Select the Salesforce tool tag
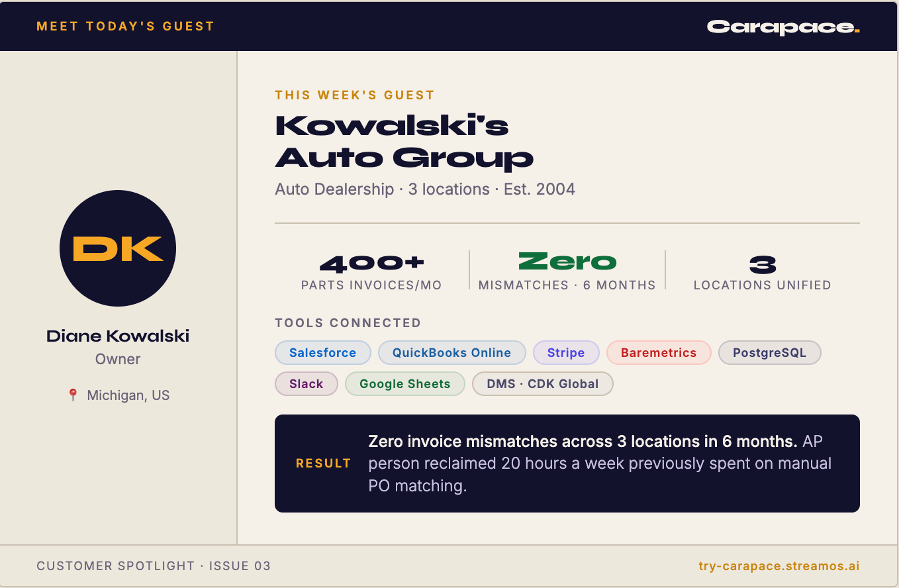The image size is (899, 588). point(322,353)
